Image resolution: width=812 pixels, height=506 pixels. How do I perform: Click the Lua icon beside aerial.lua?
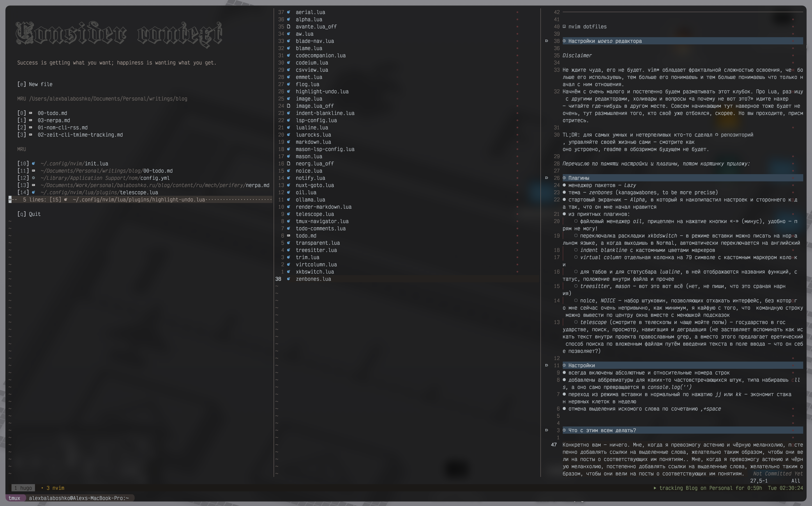[x=288, y=12]
